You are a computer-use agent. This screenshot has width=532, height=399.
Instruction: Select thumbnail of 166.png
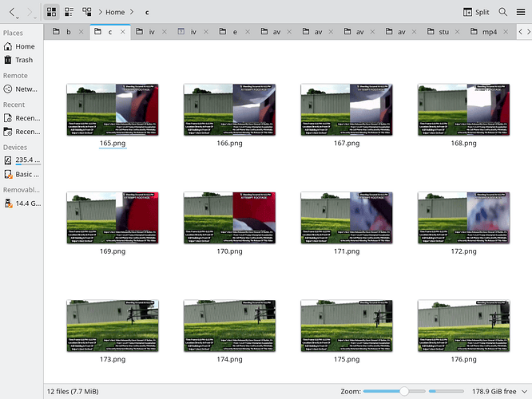[230, 110]
